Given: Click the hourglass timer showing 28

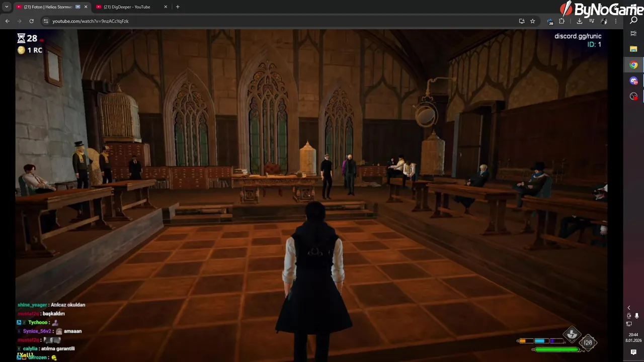Looking at the screenshot, I should [27, 38].
